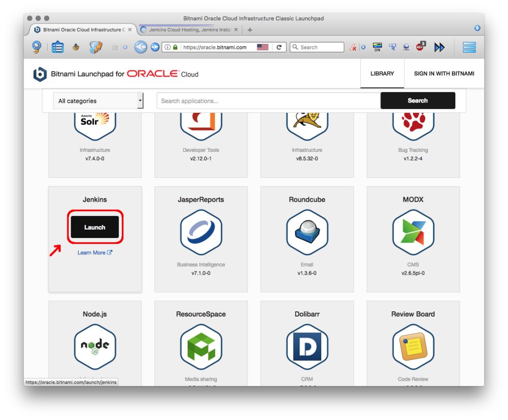The height and width of the screenshot is (420, 508).
Task: Open the browser hamburger menu
Action: point(469,48)
